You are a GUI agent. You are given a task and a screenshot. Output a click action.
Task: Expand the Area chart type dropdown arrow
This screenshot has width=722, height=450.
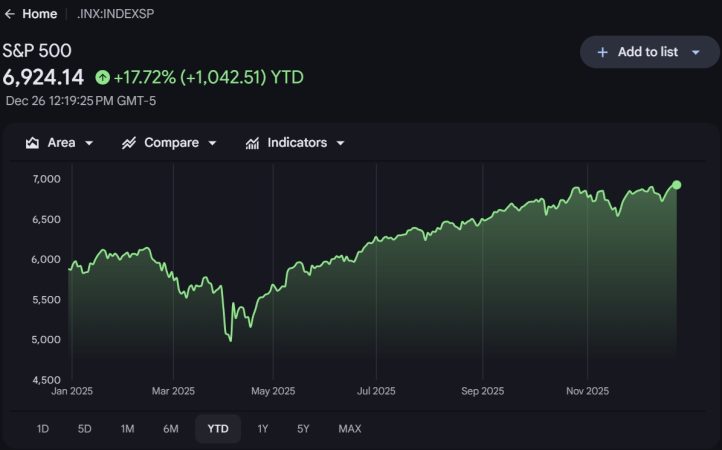(89, 143)
